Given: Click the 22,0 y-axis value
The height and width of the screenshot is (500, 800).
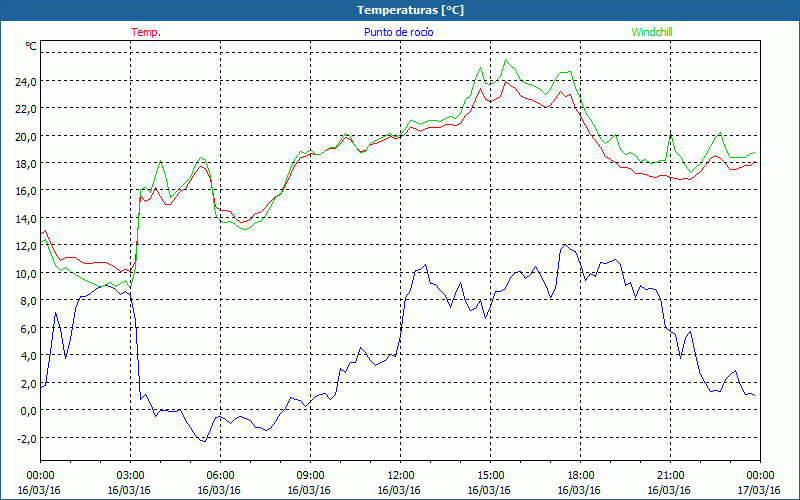Looking at the screenshot, I should pyautogui.click(x=26, y=109).
